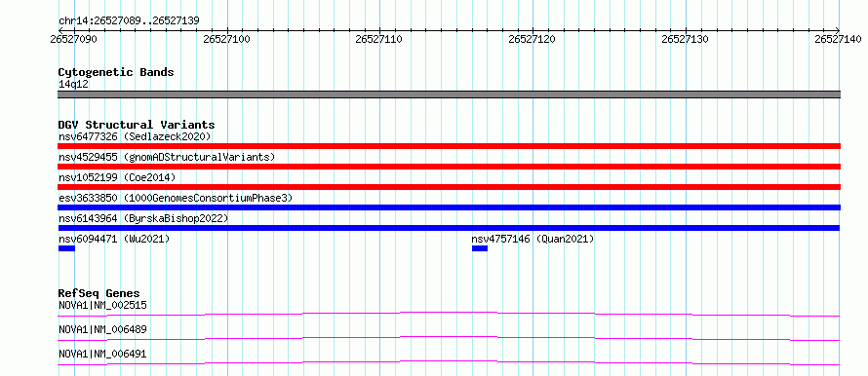Viewport: 868px width, 376px height.
Task: Click the nsv6477326 (Sedlazeck2020) label
Action: [x=135, y=136]
